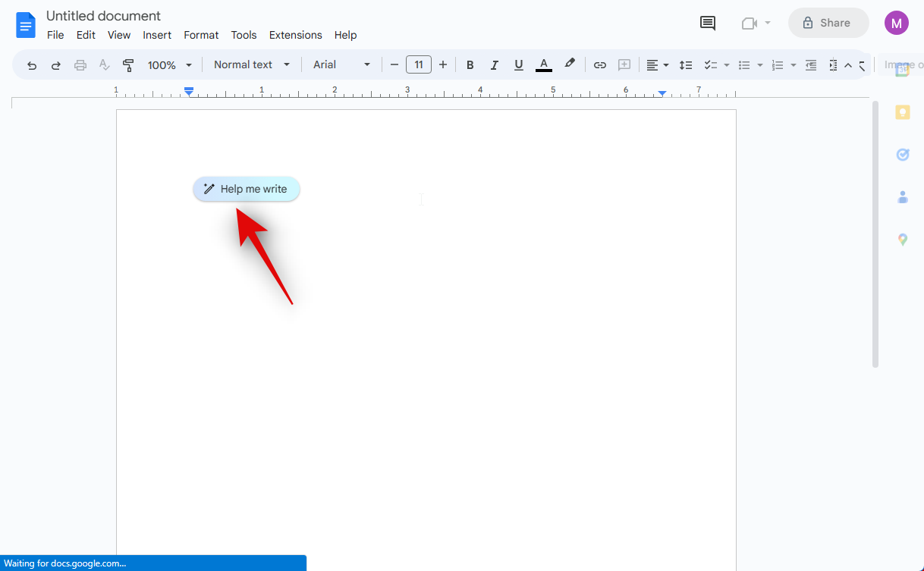Open Google Keep in side panel
Image resolution: width=924 pixels, height=571 pixels.
[x=903, y=112]
